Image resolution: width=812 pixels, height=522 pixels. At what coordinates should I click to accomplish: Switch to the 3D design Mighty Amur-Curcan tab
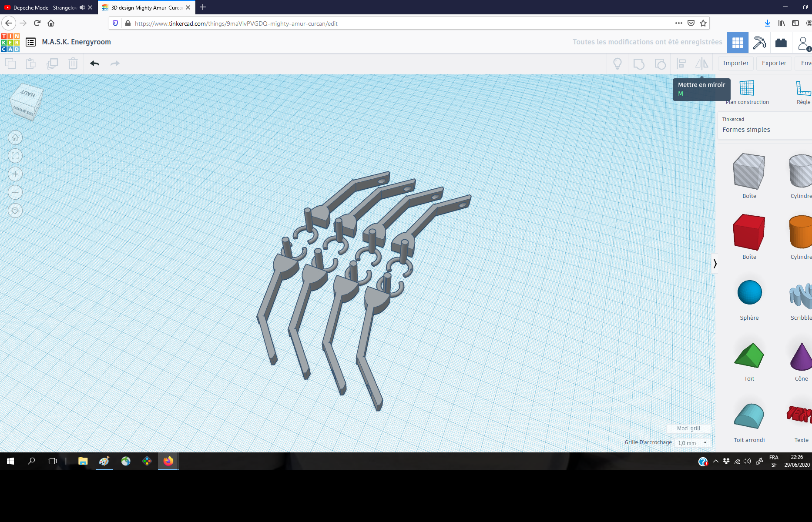146,8
